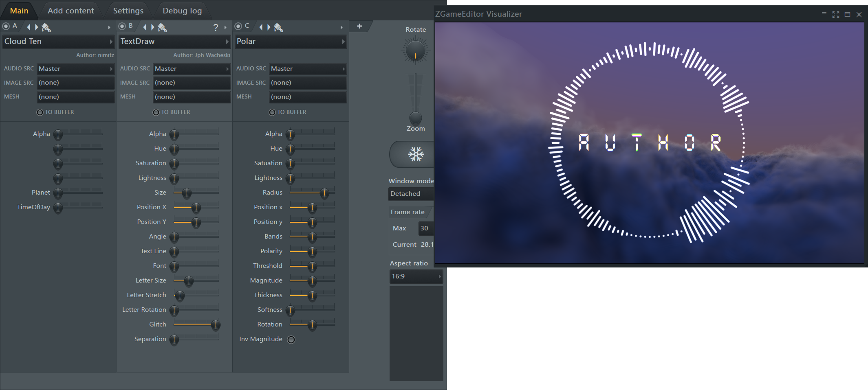Open the Debug log tab
Viewport: 868px width, 390px height.
182,10
